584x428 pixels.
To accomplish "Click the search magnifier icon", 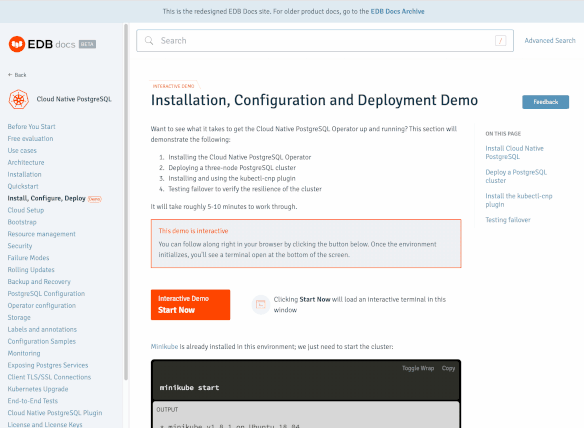I will point(149,41).
